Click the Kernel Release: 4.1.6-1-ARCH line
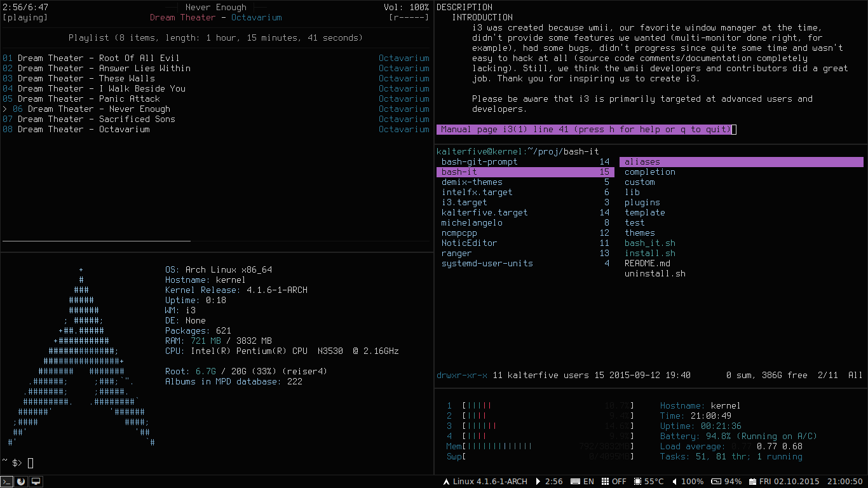 pos(236,290)
